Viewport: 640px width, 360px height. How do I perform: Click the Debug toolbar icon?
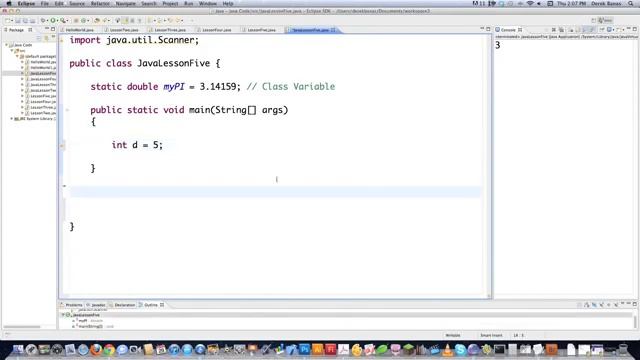(42, 20)
